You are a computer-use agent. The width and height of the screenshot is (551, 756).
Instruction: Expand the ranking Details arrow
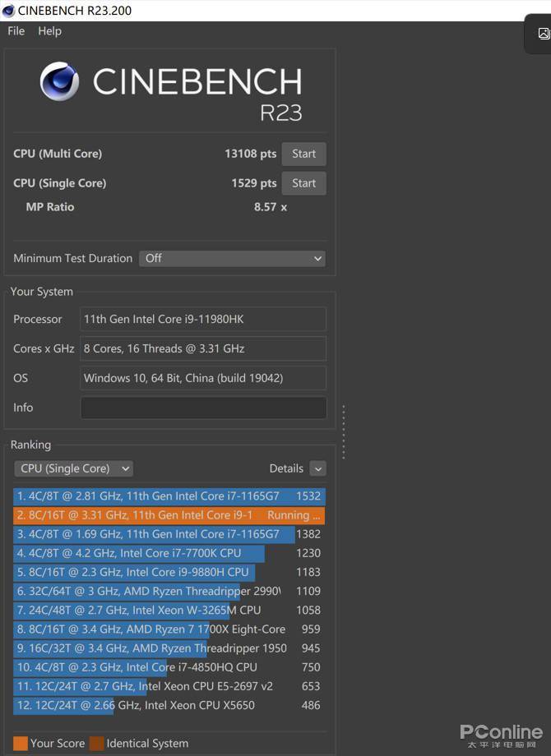318,468
